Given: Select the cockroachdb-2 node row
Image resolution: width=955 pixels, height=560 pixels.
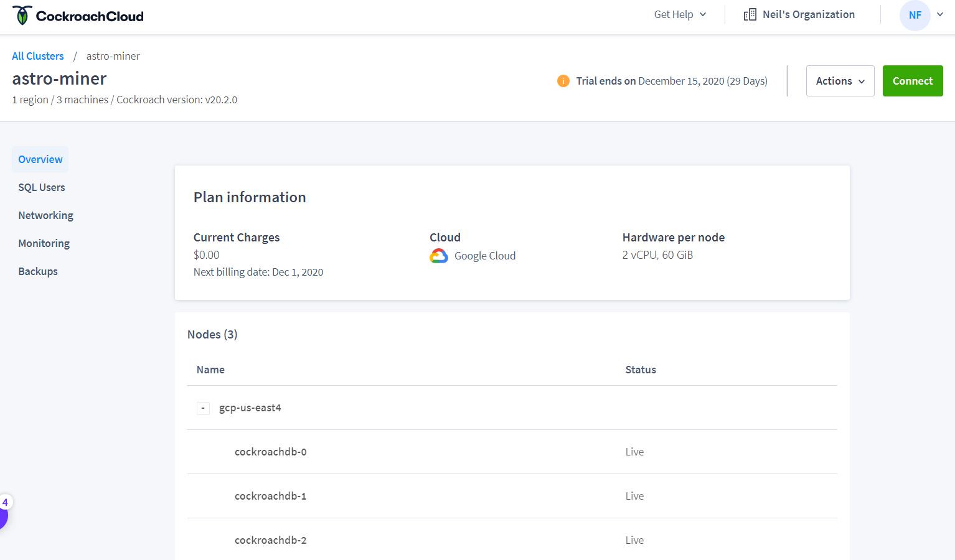Looking at the screenshot, I should [512, 540].
